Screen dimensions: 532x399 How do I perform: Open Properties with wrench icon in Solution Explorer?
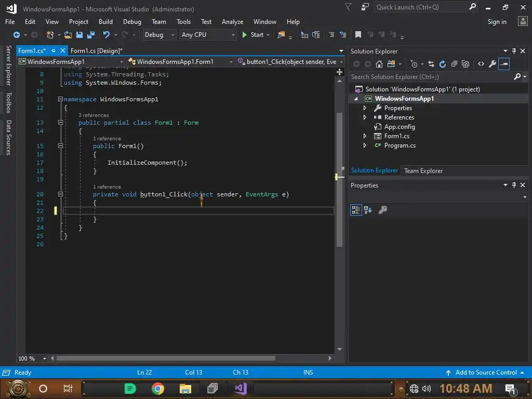[493, 64]
